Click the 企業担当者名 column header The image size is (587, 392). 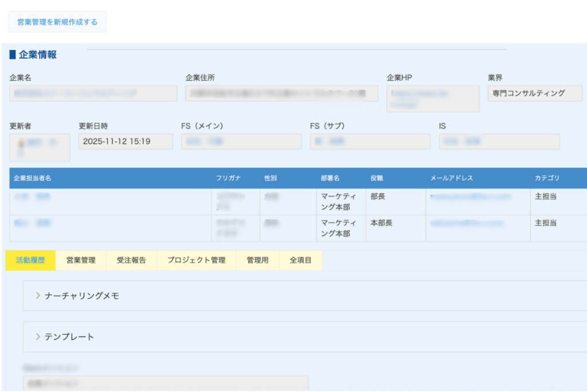click(x=33, y=178)
